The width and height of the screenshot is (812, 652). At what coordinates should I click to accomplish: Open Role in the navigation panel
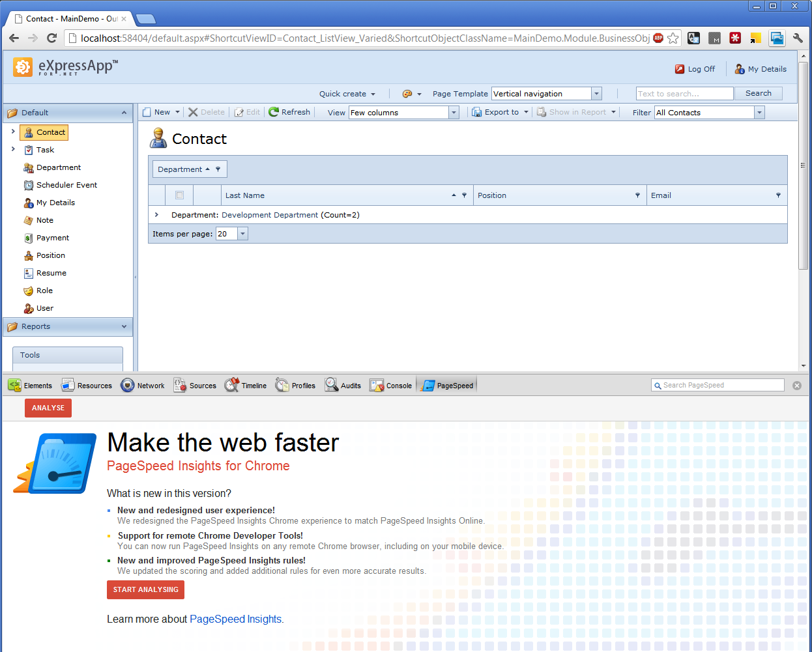(x=38, y=291)
